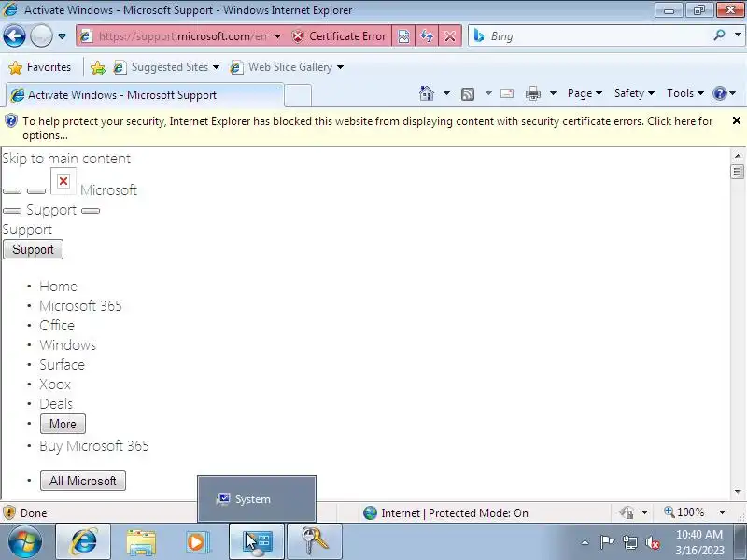Viewport: 747px width, 560px height.
Task: Open the 100% zoom level button
Action: [x=684, y=512]
